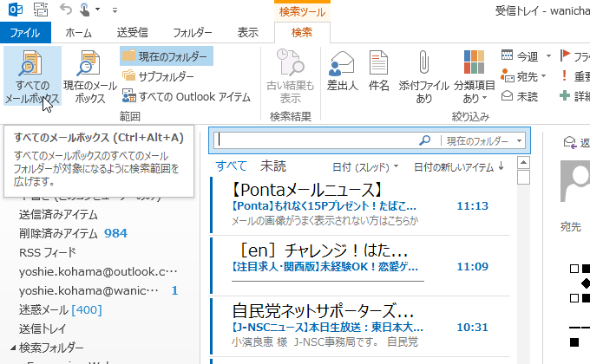The width and height of the screenshot is (590, 364).
Task: Click inside the search text box
Action: click(x=316, y=140)
